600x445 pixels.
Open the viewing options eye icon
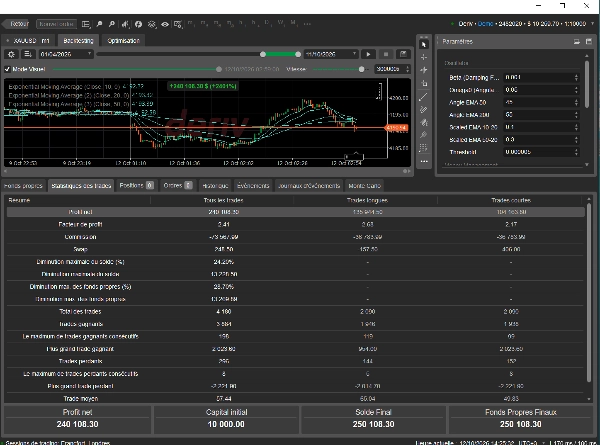tap(165, 24)
